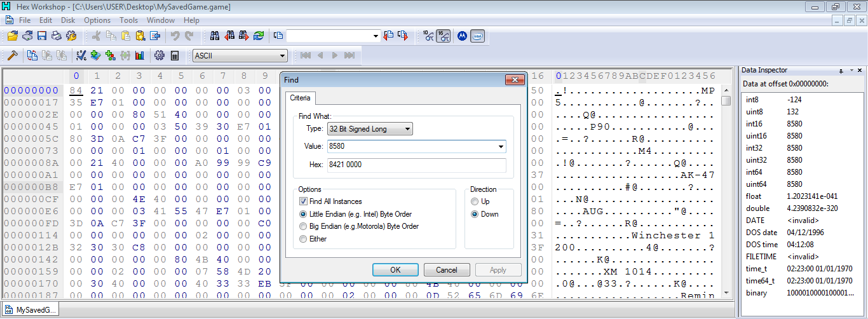868x319 pixels.
Task: Open the Options menu
Action: (x=97, y=20)
